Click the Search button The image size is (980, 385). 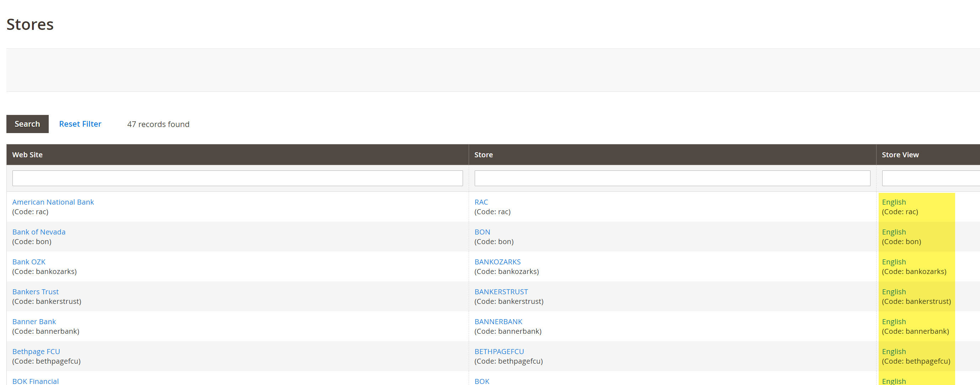coord(27,124)
